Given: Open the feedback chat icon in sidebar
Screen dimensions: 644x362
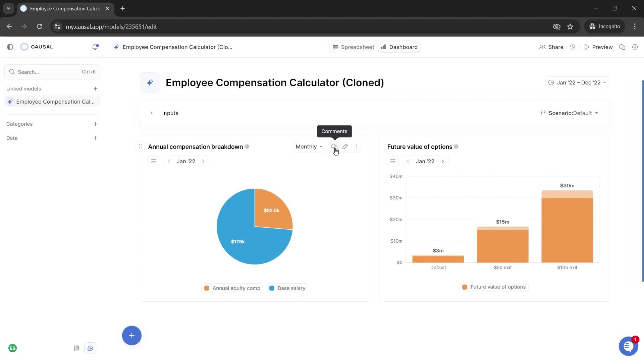Looking at the screenshot, I should tap(91, 348).
